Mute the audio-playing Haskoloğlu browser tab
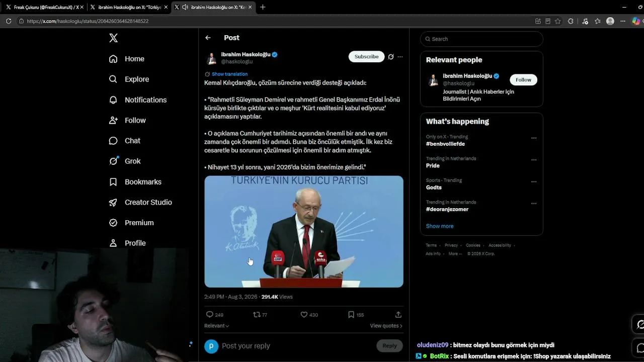 (185, 7)
